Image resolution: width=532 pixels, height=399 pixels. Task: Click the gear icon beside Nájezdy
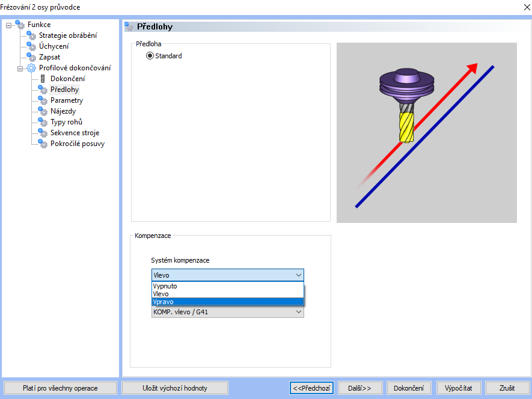[43, 111]
